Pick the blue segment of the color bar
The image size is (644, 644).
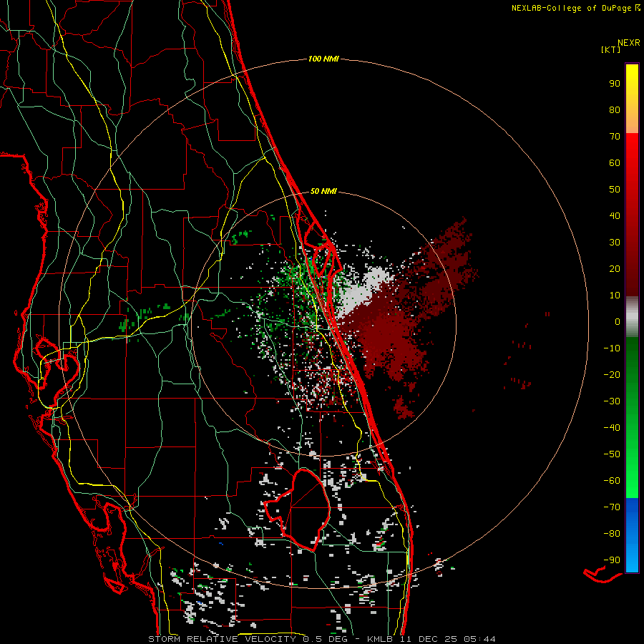point(632,535)
